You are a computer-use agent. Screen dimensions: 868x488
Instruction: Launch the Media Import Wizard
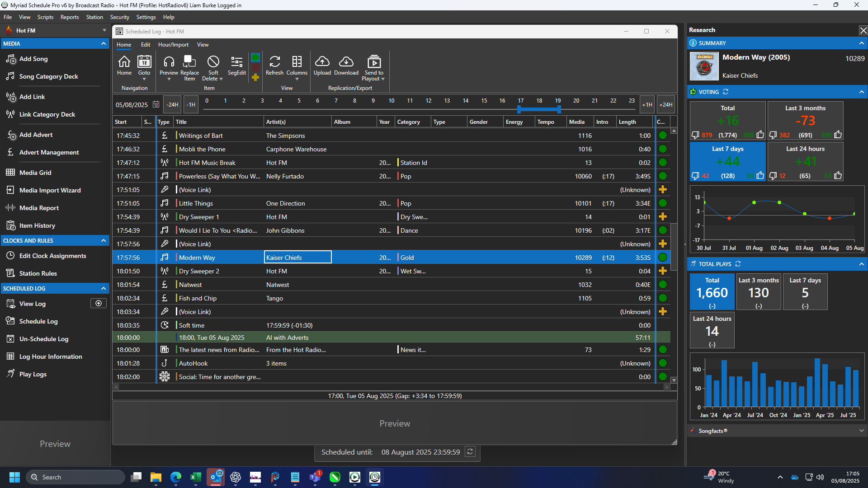tap(49, 190)
